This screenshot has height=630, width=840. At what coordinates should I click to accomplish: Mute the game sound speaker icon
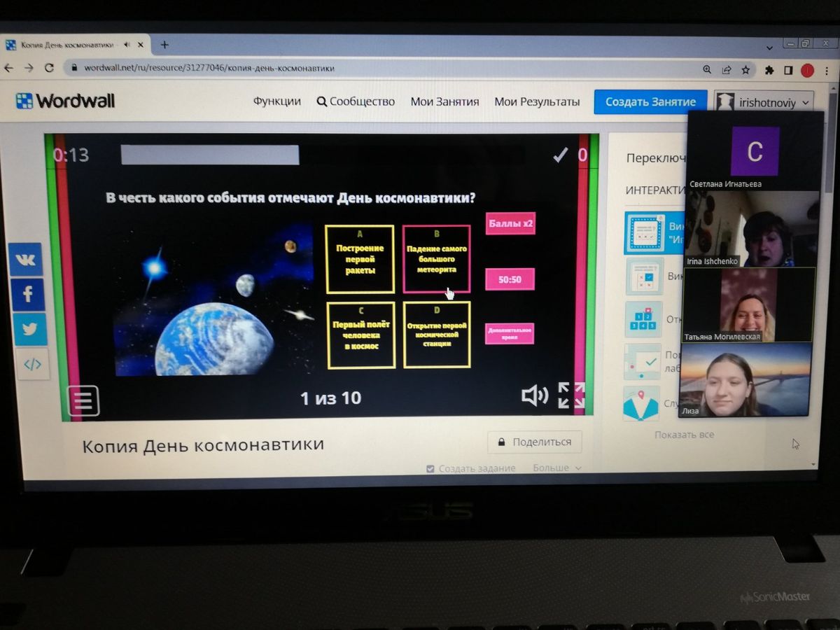point(534,396)
